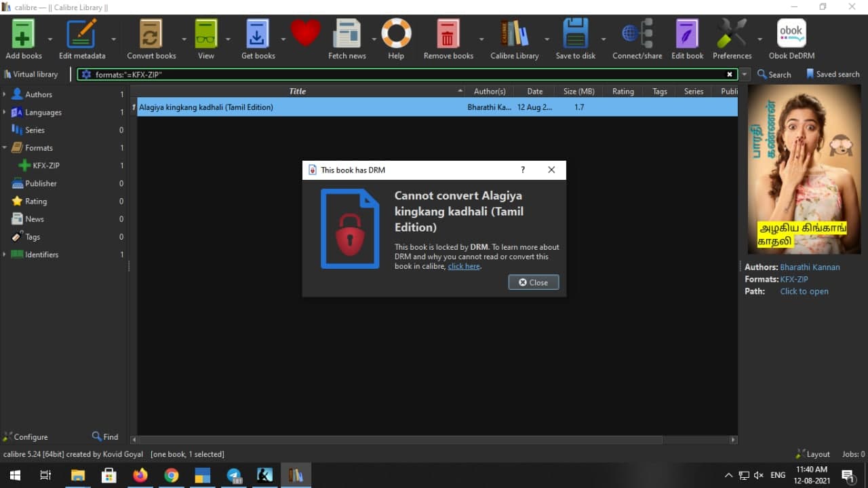Click in the search field formats:"=KFX-ZIP"
This screenshot has height=488, width=868.
point(407,75)
